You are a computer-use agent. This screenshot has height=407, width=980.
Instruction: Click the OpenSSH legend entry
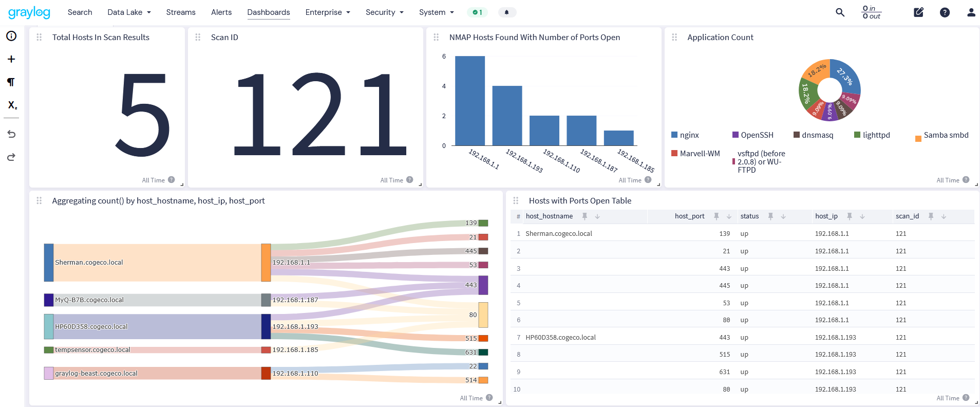click(753, 135)
